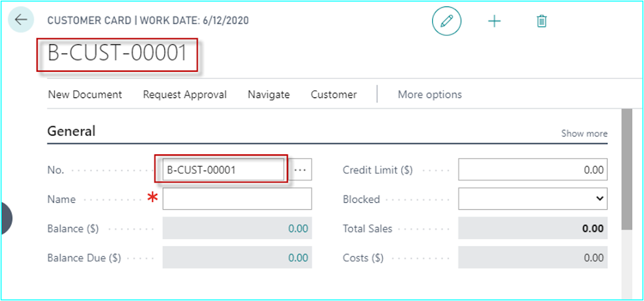Click the No. field containing B-CUST-00001
This screenshot has width=644, height=301.
click(x=223, y=169)
